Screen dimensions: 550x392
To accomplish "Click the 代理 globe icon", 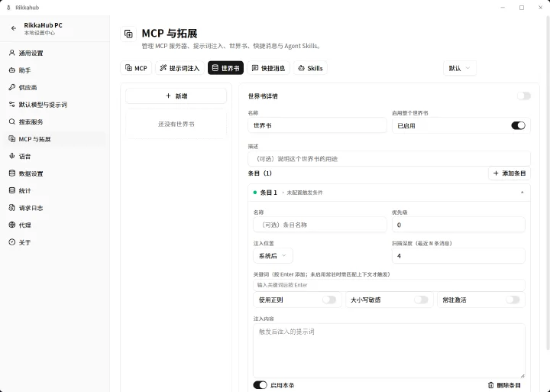I will coord(12,225).
